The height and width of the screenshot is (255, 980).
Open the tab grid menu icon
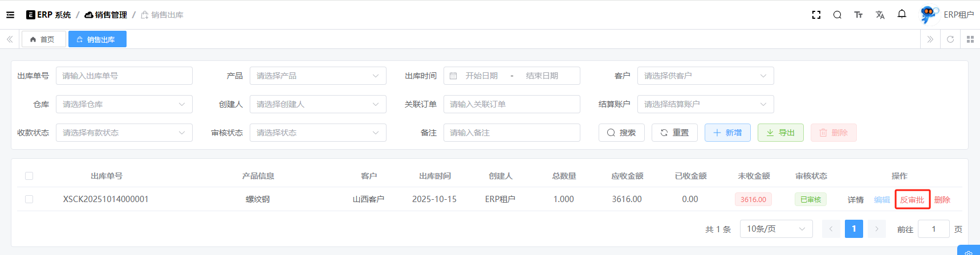point(970,39)
